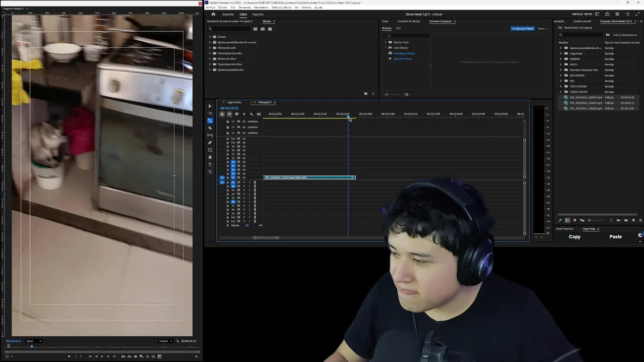Select the Hand tool

(x=210, y=157)
